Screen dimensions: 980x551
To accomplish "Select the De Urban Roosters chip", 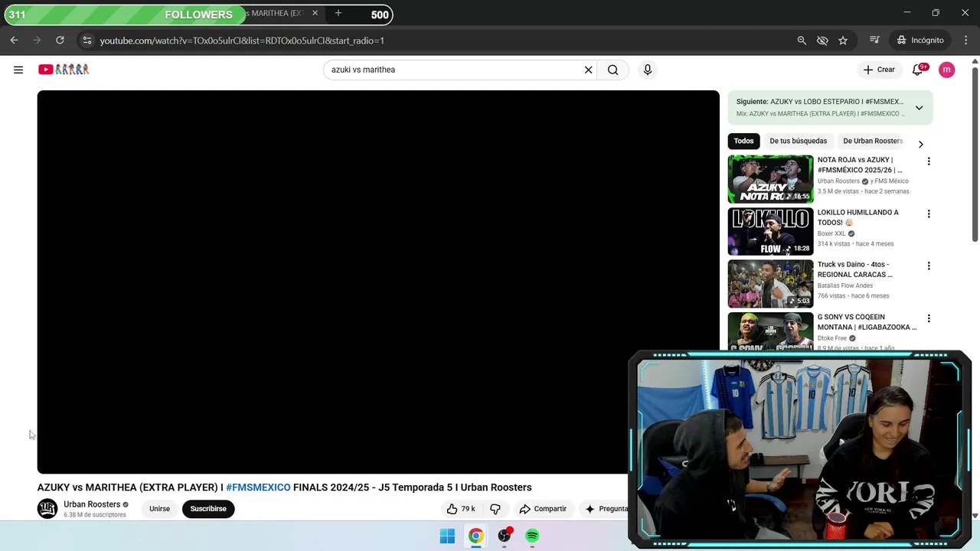I will (x=873, y=141).
